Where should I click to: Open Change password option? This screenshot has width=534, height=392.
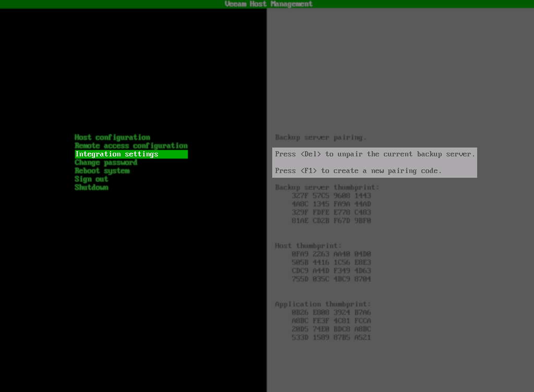(106, 162)
